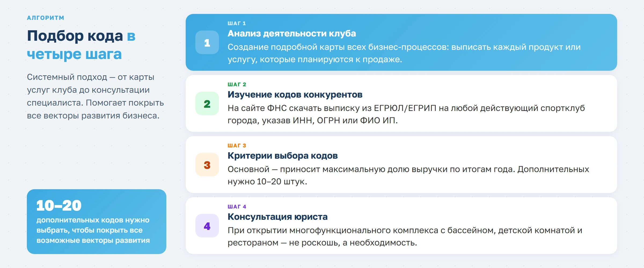Viewport: 644px width, 268px height.
Task: Click the 'ШАГ 4' label
Action: tap(237, 207)
